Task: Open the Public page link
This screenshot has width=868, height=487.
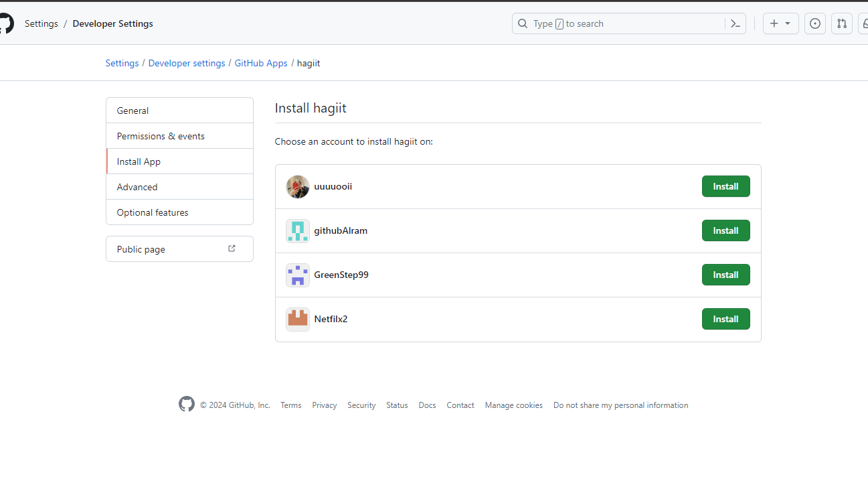Action: pyautogui.click(x=179, y=249)
